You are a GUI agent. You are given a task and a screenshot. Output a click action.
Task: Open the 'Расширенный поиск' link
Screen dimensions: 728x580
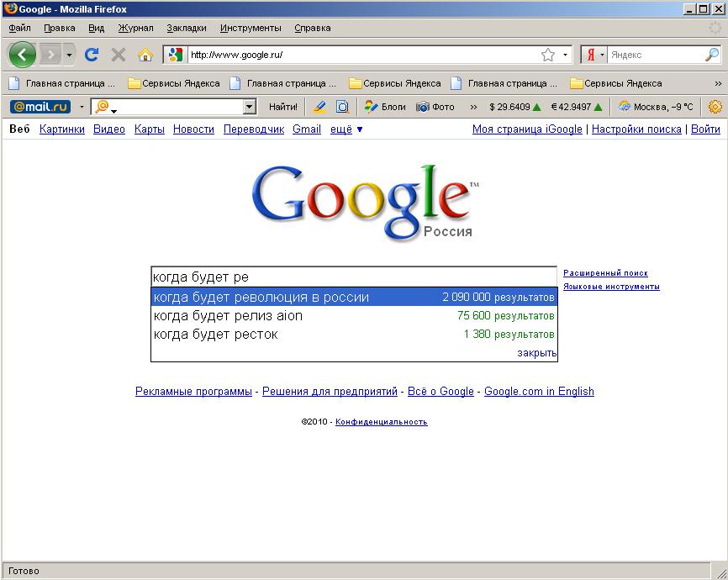604,273
